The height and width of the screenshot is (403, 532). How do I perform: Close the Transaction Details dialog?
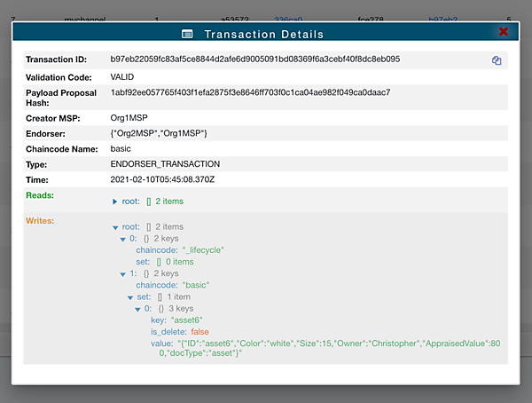coord(504,32)
